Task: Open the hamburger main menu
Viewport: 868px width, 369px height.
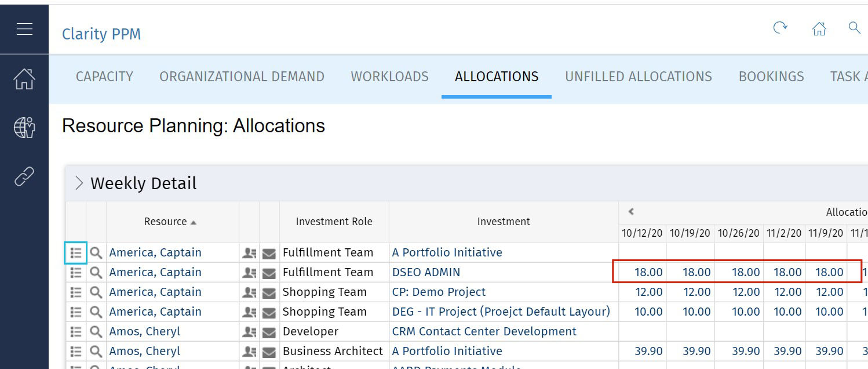Action: 24,28
